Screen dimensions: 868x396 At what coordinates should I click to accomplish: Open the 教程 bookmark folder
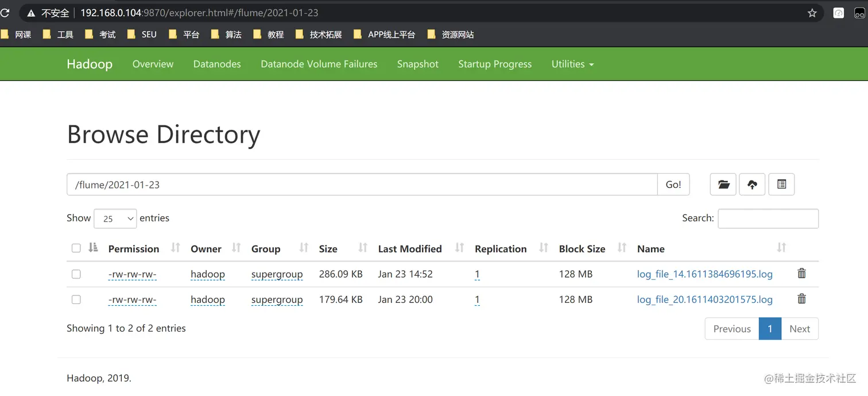coord(268,34)
